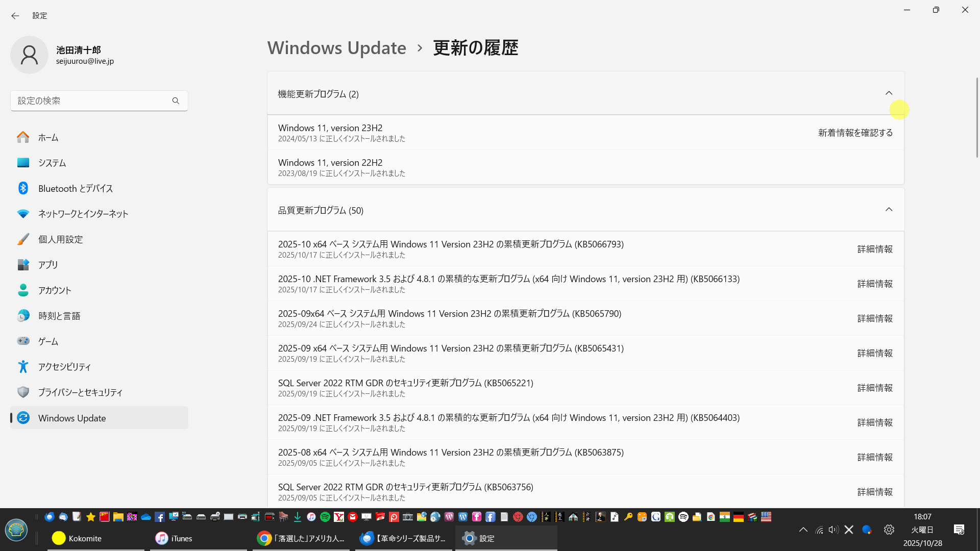This screenshot has width=980, height=551.
Task: Go back using the back arrow
Action: click(x=15, y=16)
